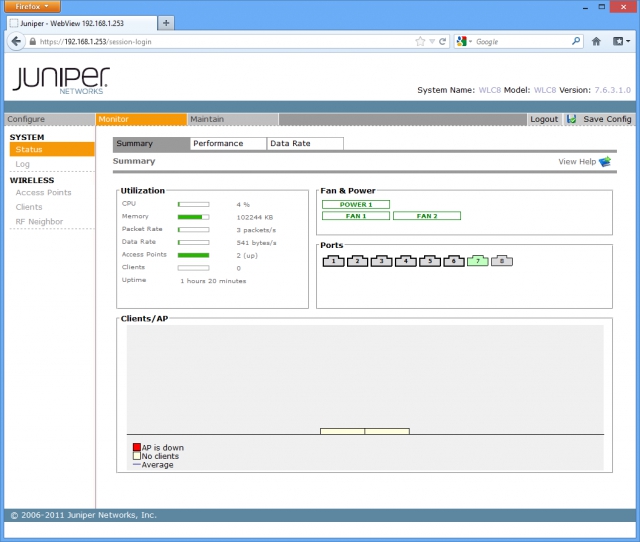Screen dimensions: 640x542
Task: Select port 1 icon
Action: click(333, 261)
